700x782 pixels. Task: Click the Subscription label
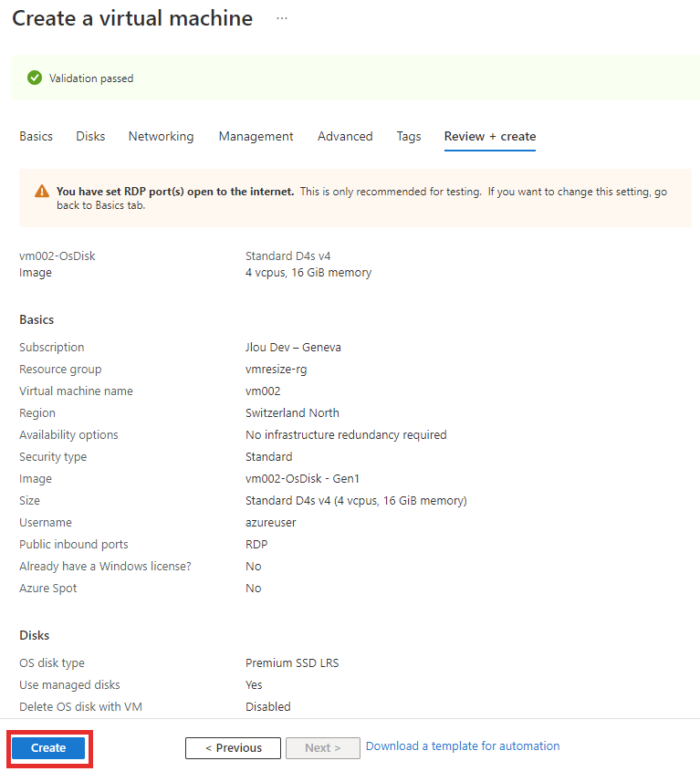coord(51,347)
